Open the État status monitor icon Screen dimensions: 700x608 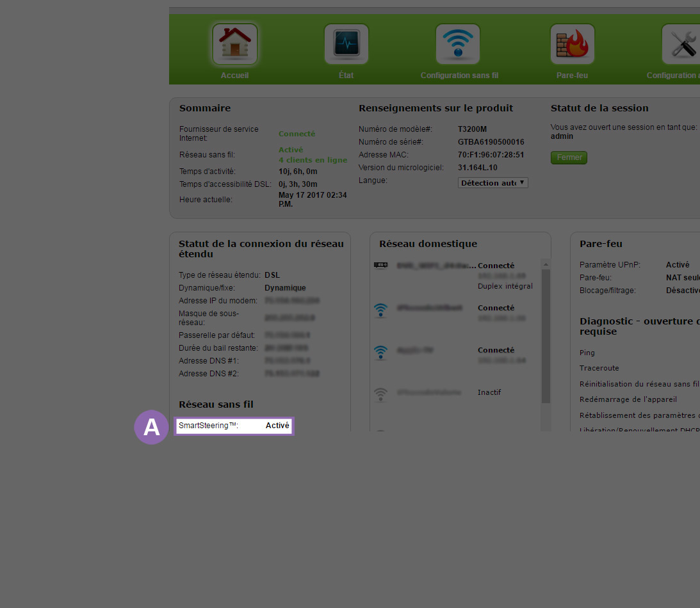[346, 44]
